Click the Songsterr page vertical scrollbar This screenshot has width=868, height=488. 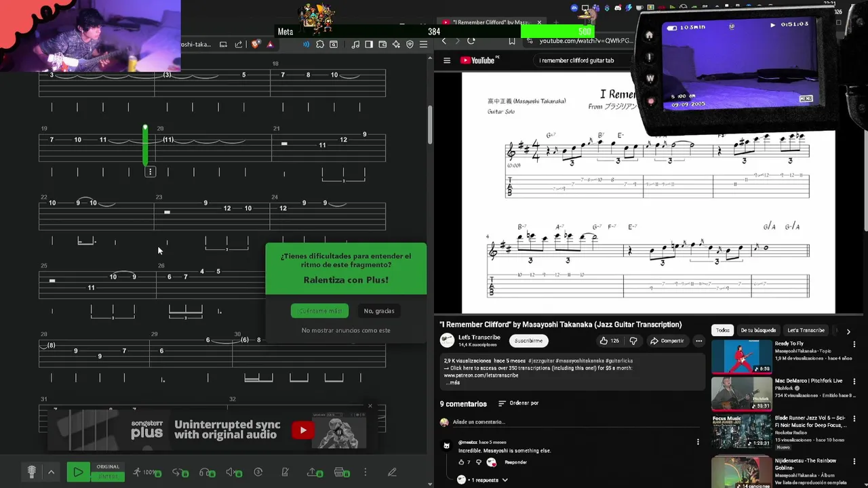point(430,125)
